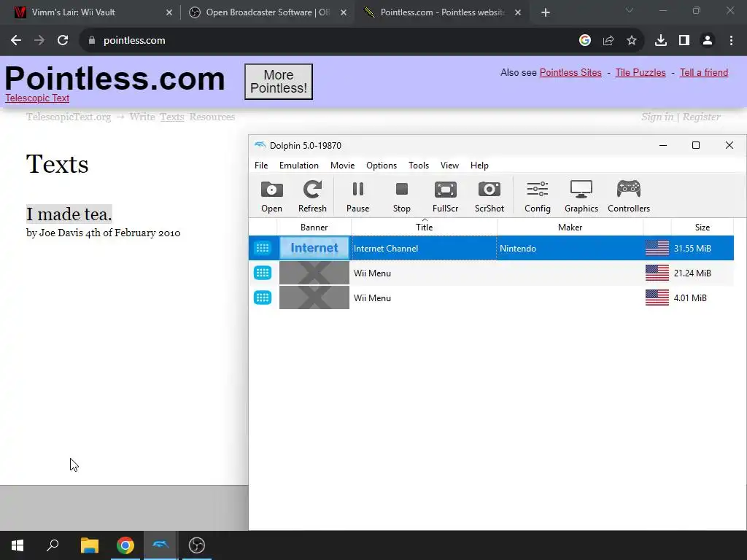Image resolution: width=747 pixels, height=560 pixels.
Task: Take a screenshot with ScrShot icon
Action: tap(489, 196)
